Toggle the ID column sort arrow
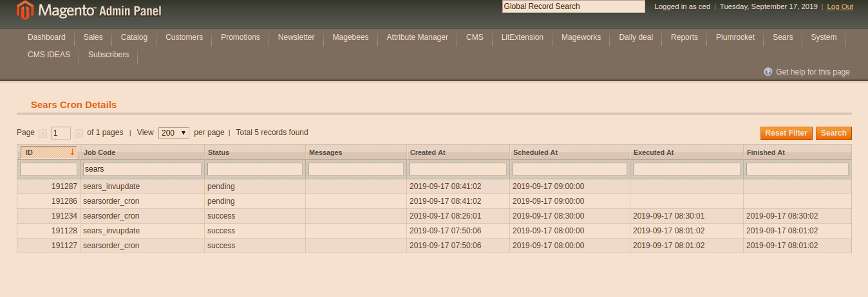The image size is (868, 297). (72, 153)
